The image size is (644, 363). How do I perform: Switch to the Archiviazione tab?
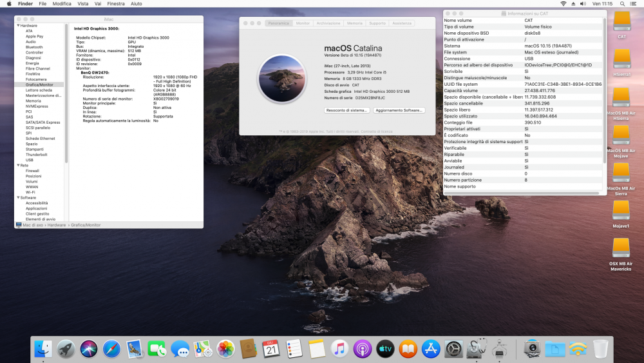point(328,23)
